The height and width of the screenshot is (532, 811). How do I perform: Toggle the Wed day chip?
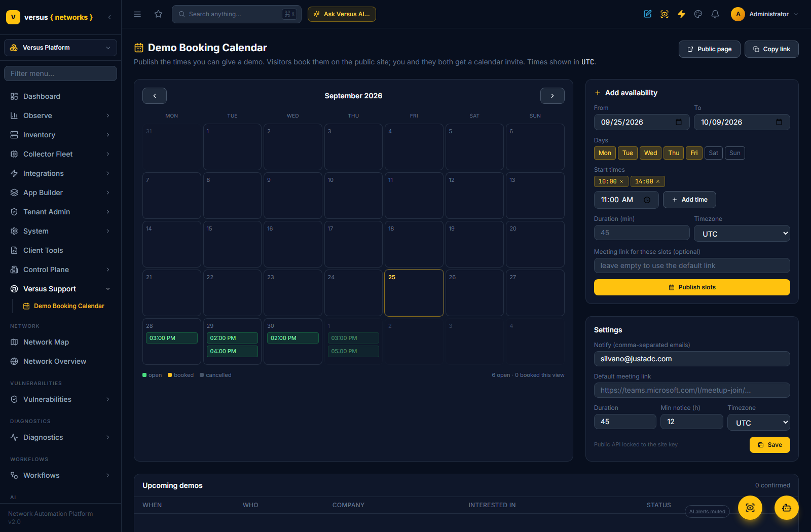pos(650,153)
